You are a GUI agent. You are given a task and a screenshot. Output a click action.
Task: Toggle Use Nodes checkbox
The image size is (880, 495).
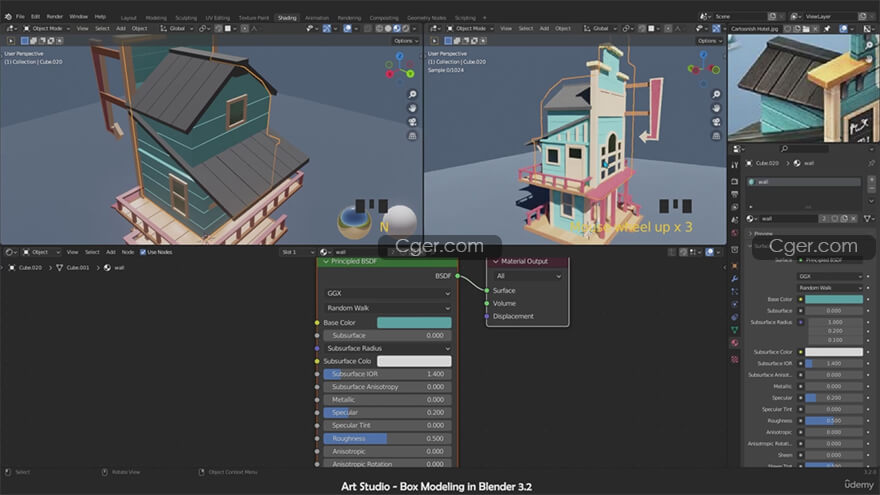coord(143,252)
